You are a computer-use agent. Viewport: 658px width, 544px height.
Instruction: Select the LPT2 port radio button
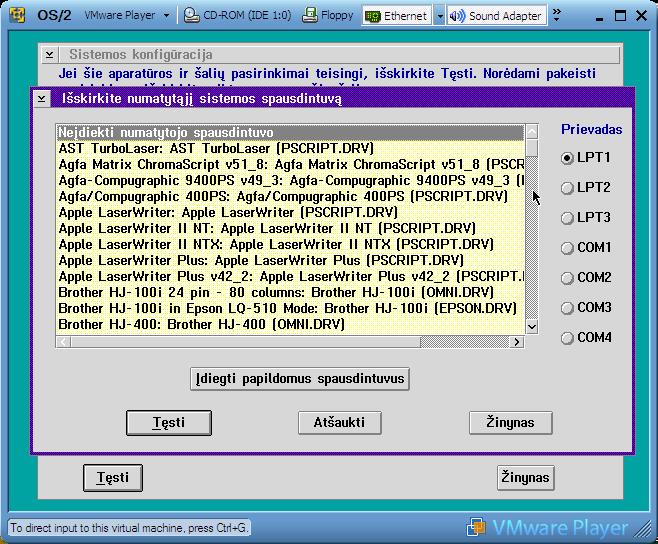[x=568, y=188]
